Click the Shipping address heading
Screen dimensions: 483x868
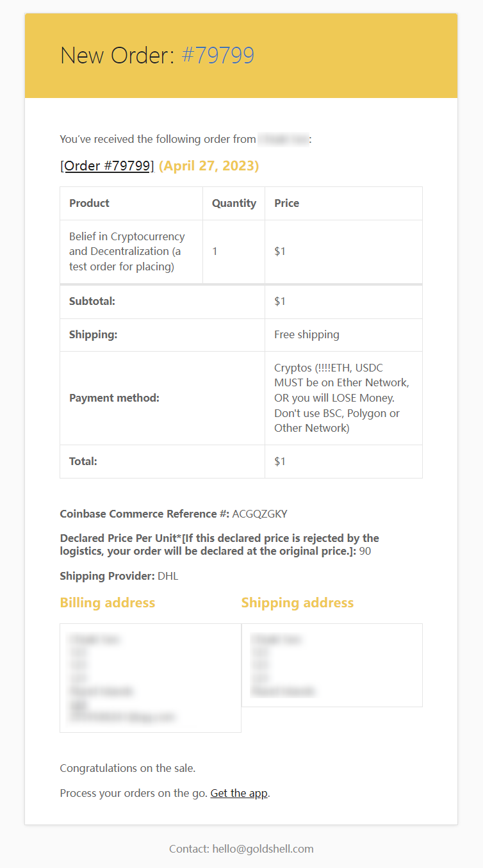coord(297,603)
